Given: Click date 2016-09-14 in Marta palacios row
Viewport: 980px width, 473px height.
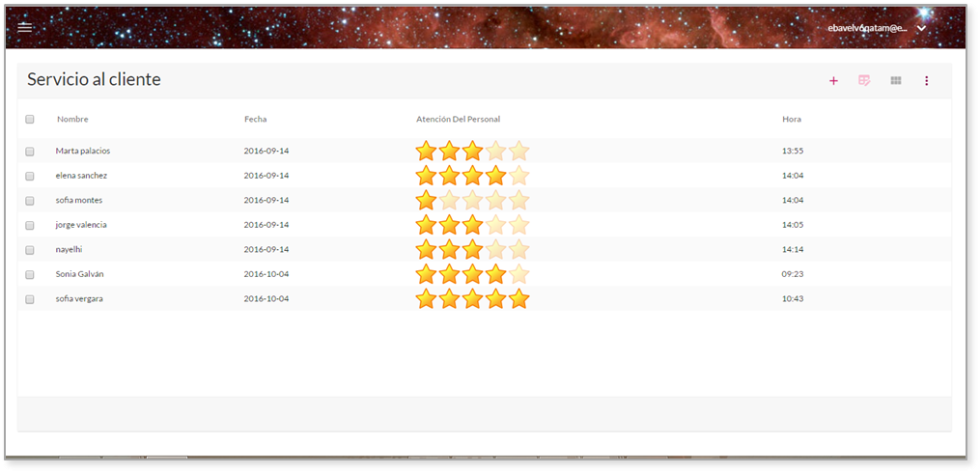Looking at the screenshot, I should [x=266, y=152].
